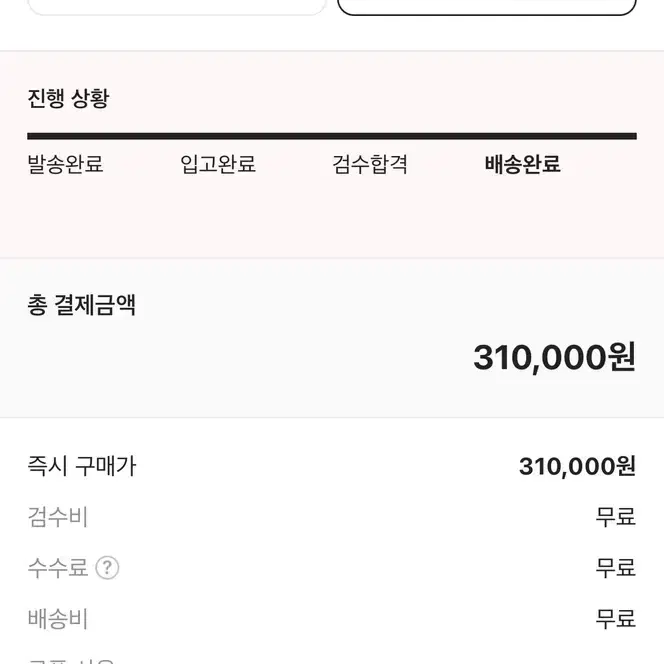Select the 발송완료 progress step
Image resolution: width=664 pixels, height=664 pixels.
(65, 164)
